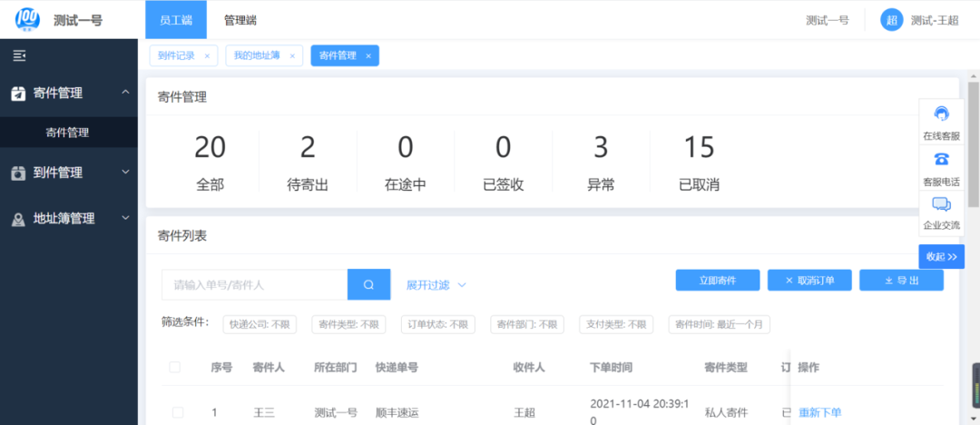
Task: Click the 寄件管理 package icon in sidebar
Action: [19, 94]
